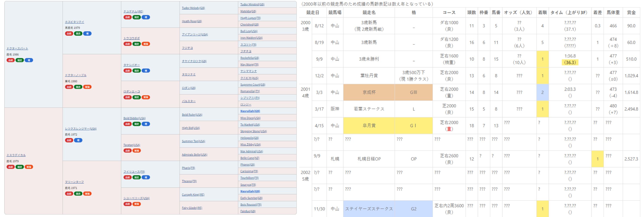
Task: Click the red 血統 badge under マリーンターフ
Action: 69,194
